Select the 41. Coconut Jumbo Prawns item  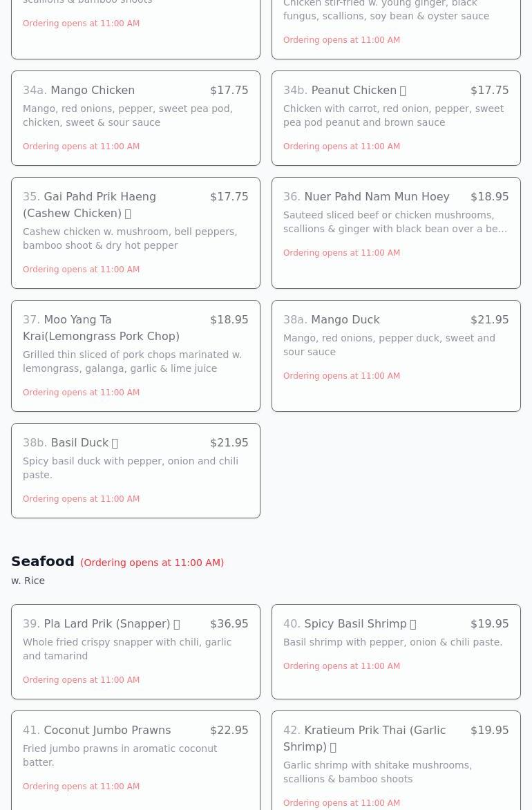[136, 760]
